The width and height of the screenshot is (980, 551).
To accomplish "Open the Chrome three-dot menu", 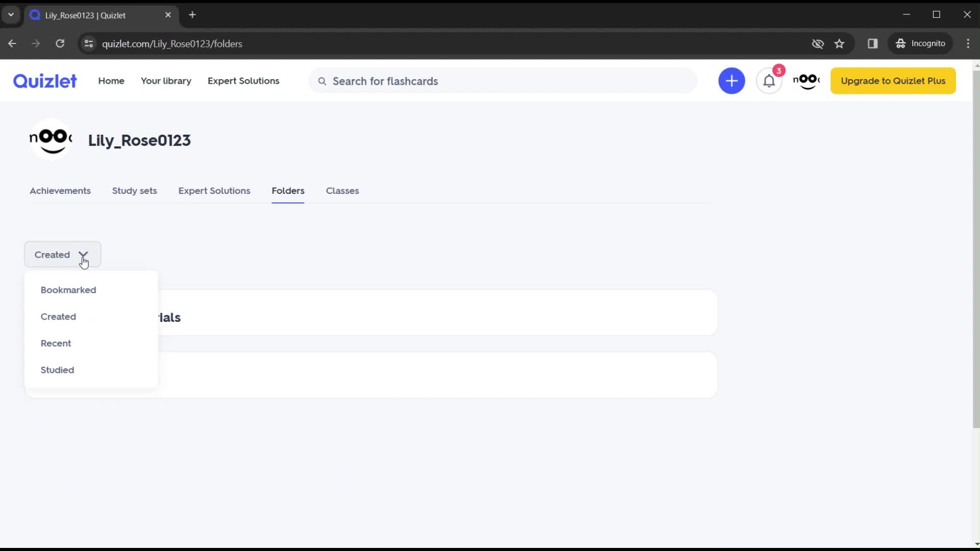I will (968, 43).
